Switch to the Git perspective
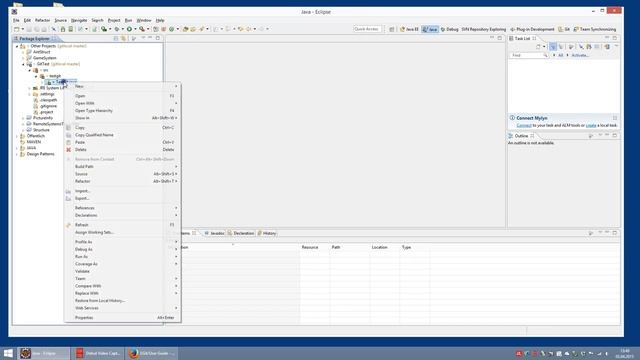 point(564,29)
